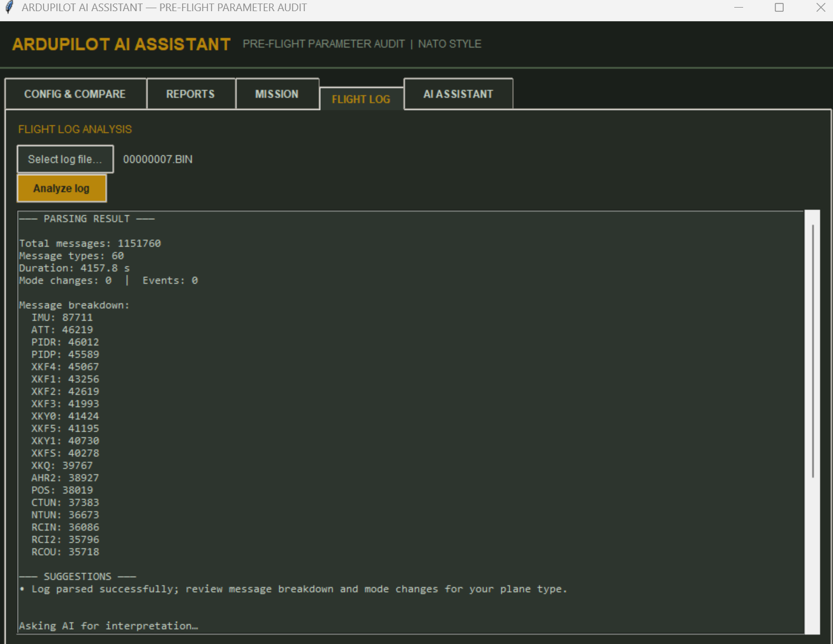Viewport: 833px width, 644px height.
Task: Click the 'XKF4: 45067' row
Action: point(65,367)
